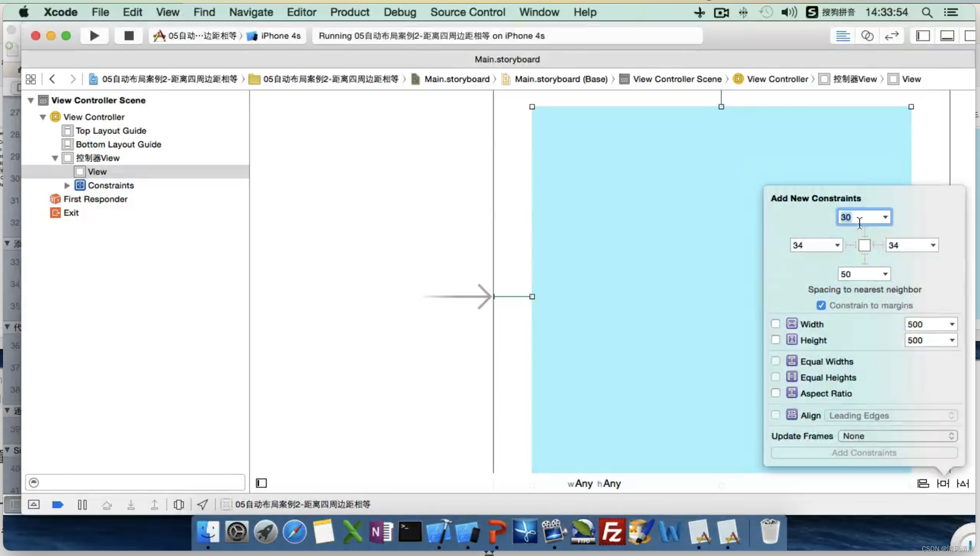980x556 pixels.
Task: Click the Add Constraints button
Action: click(x=864, y=453)
